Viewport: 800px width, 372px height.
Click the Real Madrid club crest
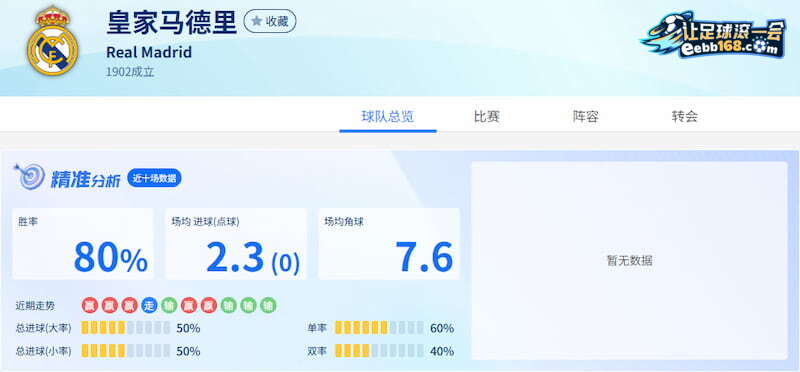[52, 40]
